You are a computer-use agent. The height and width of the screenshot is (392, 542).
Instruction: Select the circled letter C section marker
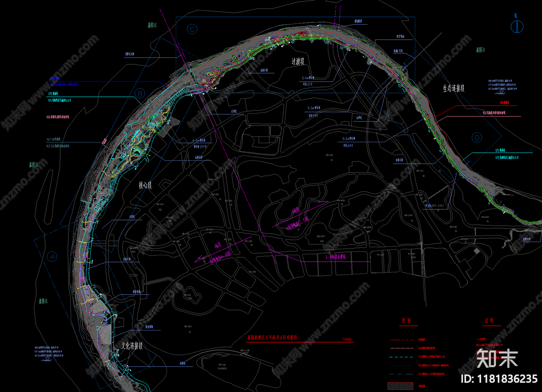192,29
